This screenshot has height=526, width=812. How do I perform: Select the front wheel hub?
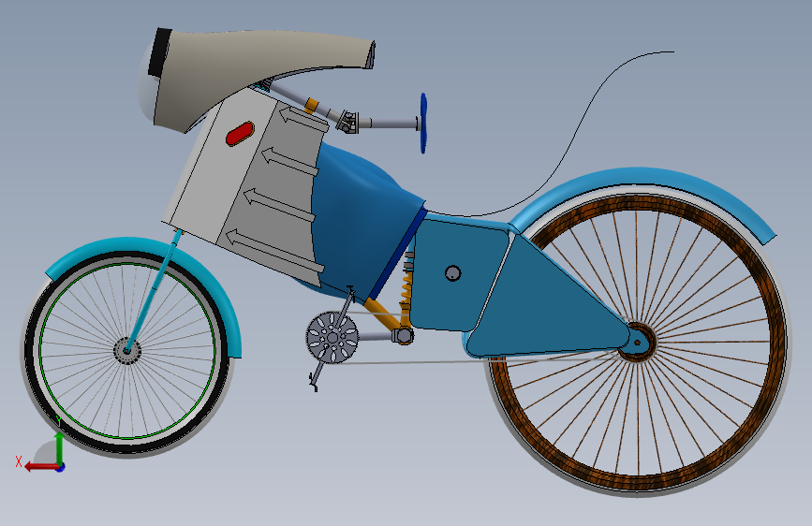(126, 351)
